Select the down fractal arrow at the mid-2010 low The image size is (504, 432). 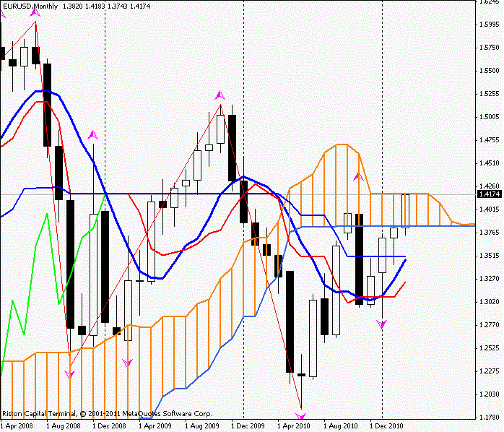click(301, 416)
